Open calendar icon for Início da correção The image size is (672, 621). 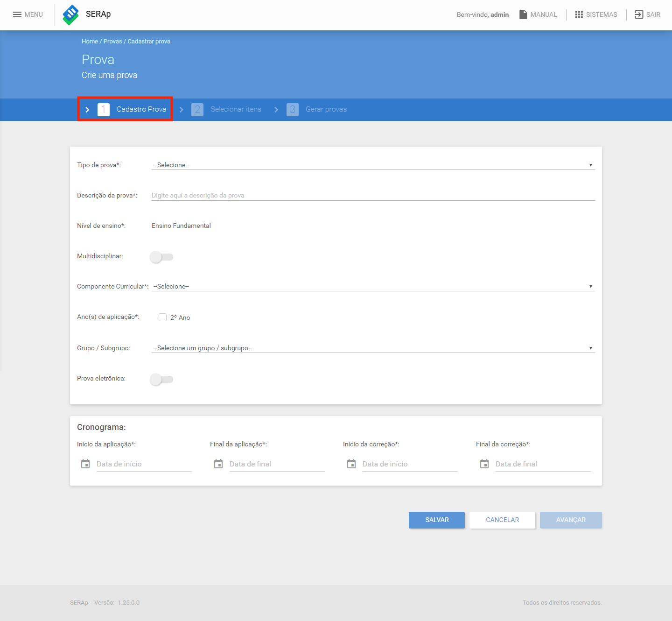click(x=351, y=464)
